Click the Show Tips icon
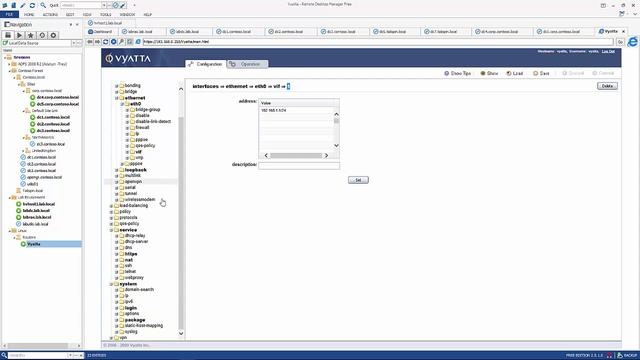The image size is (640, 360). click(x=447, y=73)
